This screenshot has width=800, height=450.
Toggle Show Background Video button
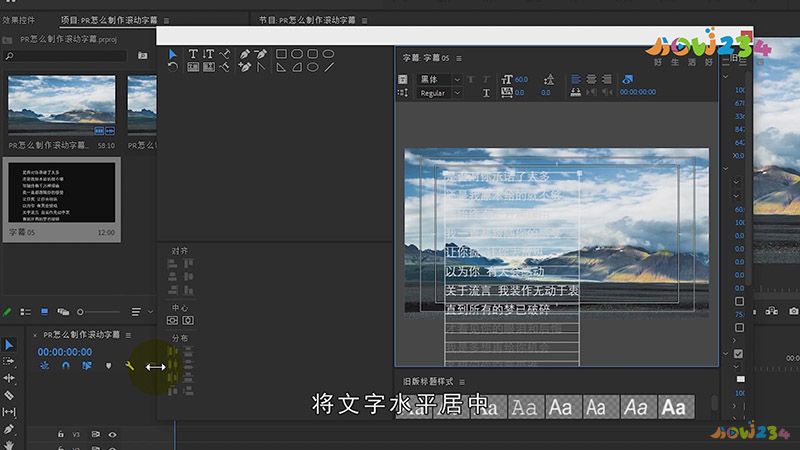click(628, 79)
